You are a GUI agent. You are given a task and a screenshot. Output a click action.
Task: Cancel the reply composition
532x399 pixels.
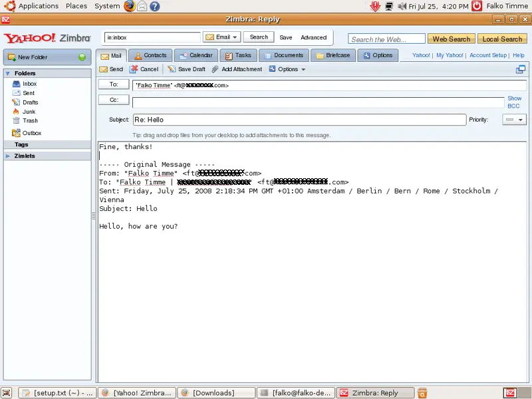tap(144, 69)
